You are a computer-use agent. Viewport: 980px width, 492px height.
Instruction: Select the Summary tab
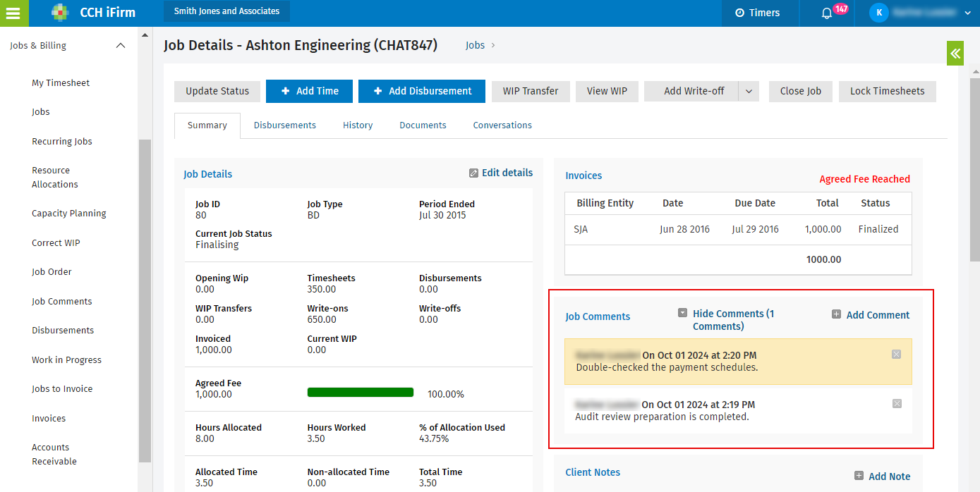[x=207, y=125]
